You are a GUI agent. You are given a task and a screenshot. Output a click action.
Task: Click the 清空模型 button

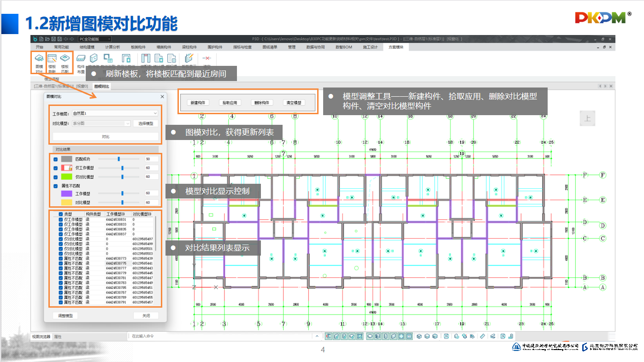tap(294, 103)
